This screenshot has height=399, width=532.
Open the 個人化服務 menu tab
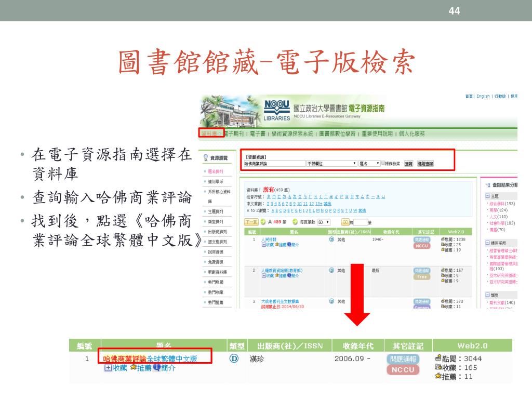412,134
